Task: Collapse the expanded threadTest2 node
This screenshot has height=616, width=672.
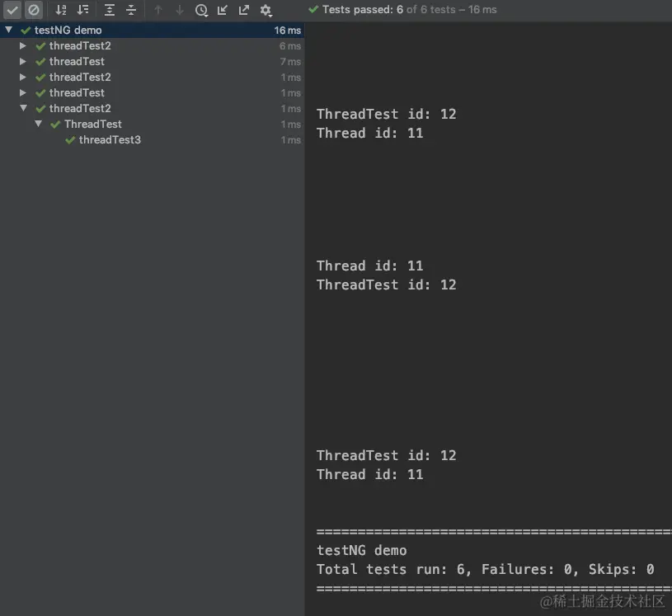Action: (24, 108)
